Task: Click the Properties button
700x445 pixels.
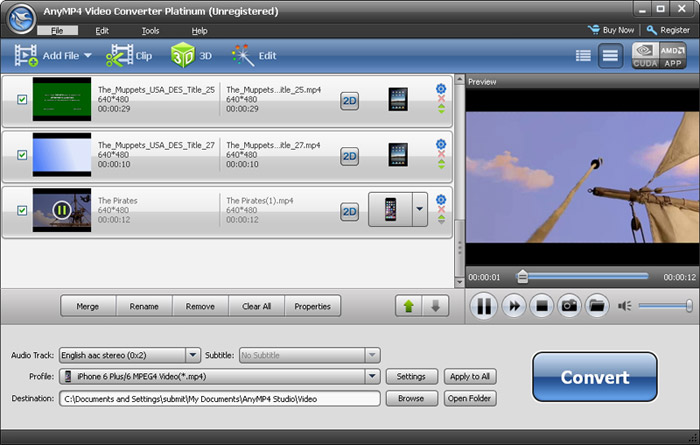Action: click(312, 306)
